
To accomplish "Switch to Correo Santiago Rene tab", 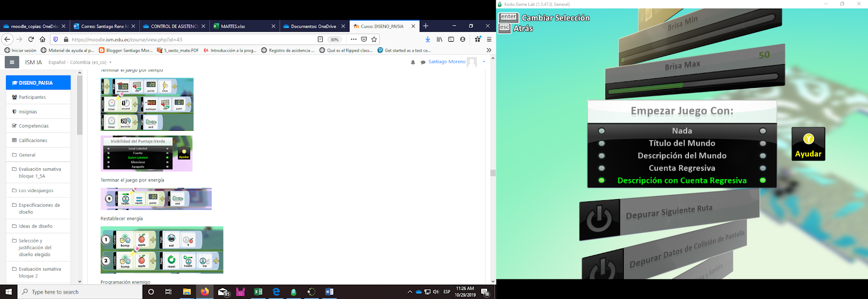I will [104, 26].
